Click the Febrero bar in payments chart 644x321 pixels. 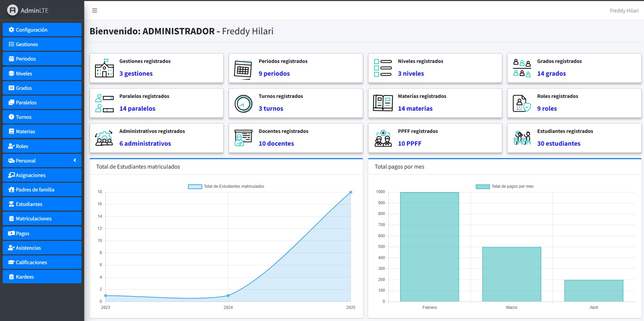pos(429,247)
